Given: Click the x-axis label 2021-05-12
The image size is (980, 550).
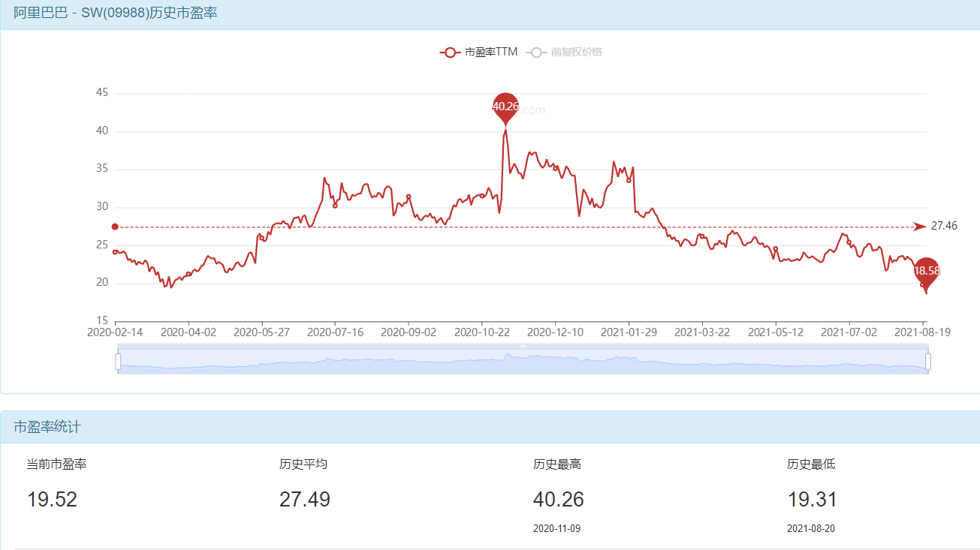Looking at the screenshot, I should (x=776, y=332).
